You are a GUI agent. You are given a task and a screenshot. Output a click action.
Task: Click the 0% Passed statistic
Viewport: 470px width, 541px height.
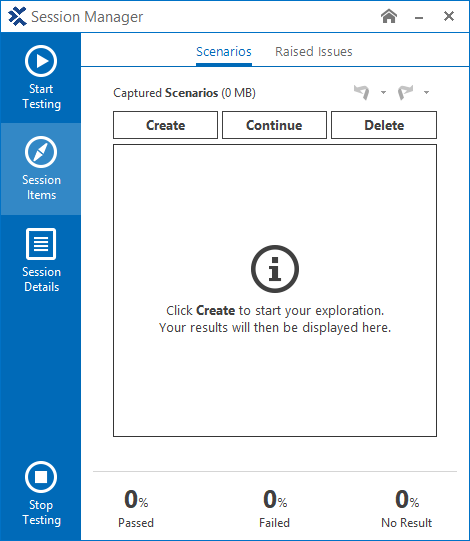coord(136,509)
